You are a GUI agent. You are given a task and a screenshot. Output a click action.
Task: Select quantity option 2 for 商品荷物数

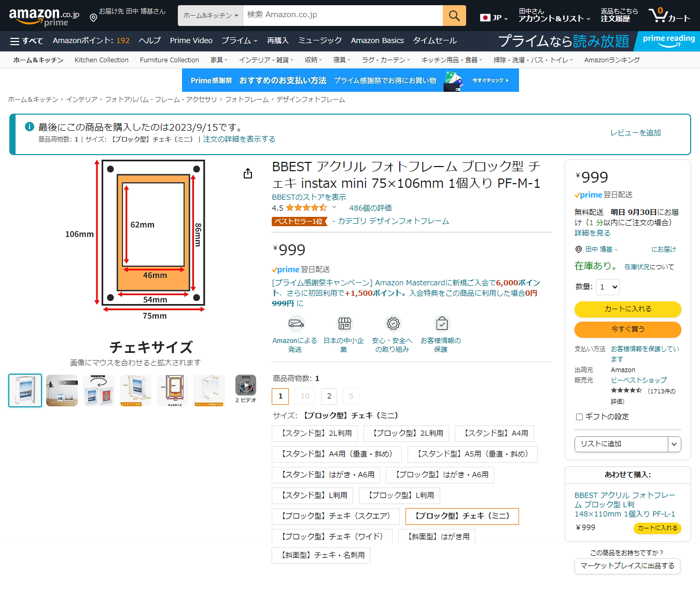[x=329, y=396]
